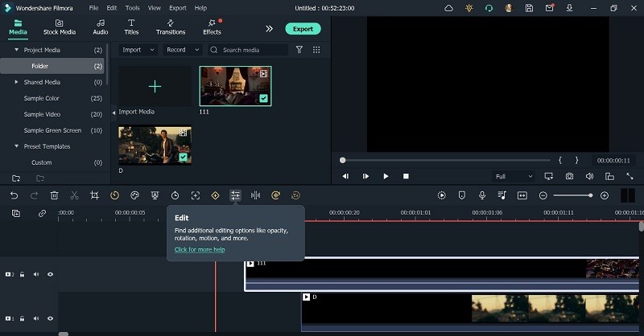Open the Speed tool in toolbar
This screenshot has height=336, width=644.
114,195
